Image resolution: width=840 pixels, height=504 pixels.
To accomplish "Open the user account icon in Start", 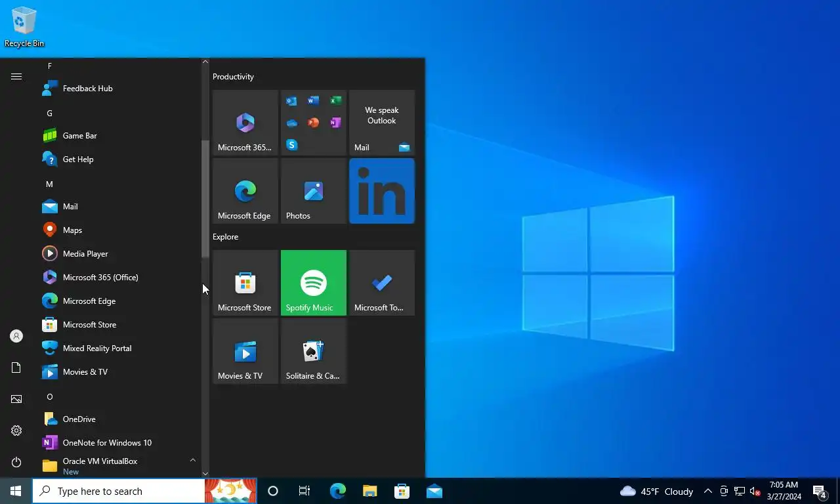I will 16,336.
